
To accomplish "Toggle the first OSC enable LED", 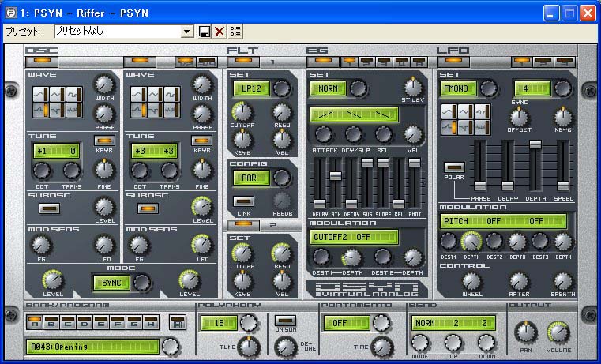I will (42, 61).
